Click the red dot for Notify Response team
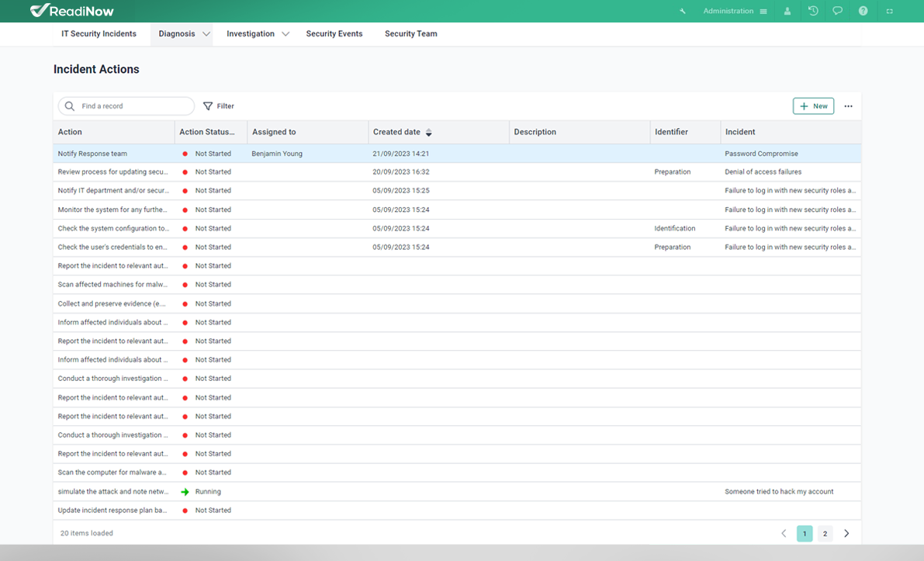This screenshot has width=924, height=561. click(x=185, y=154)
